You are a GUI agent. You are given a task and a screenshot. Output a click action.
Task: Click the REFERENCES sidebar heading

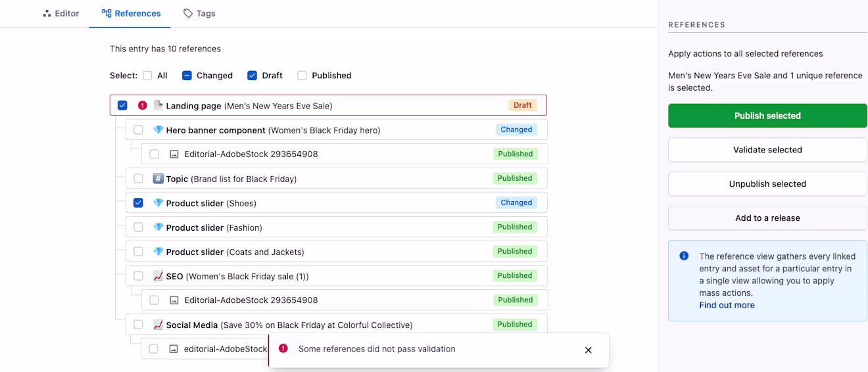coord(697,25)
